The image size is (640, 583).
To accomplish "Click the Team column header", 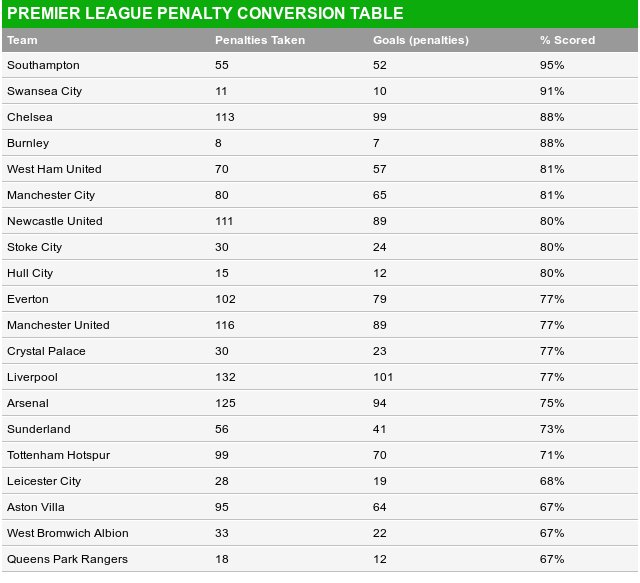I will [22, 40].
